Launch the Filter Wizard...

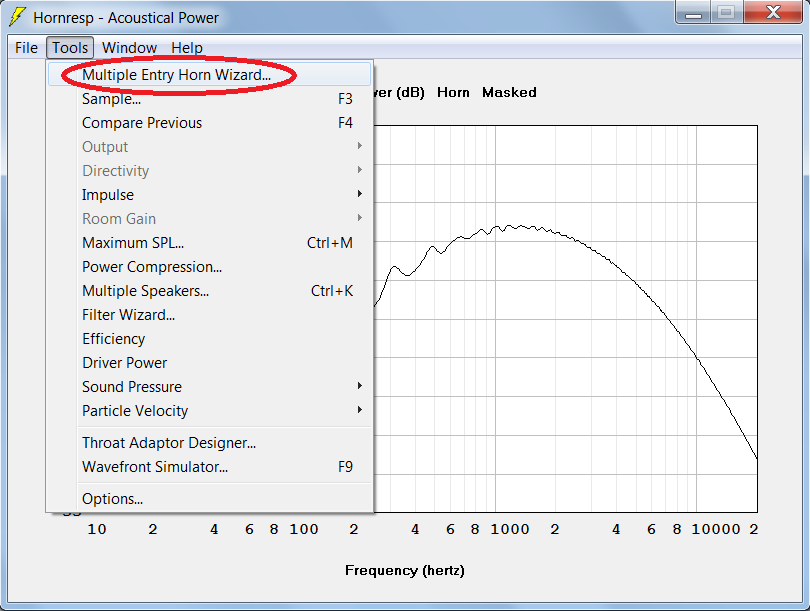coord(209,315)
